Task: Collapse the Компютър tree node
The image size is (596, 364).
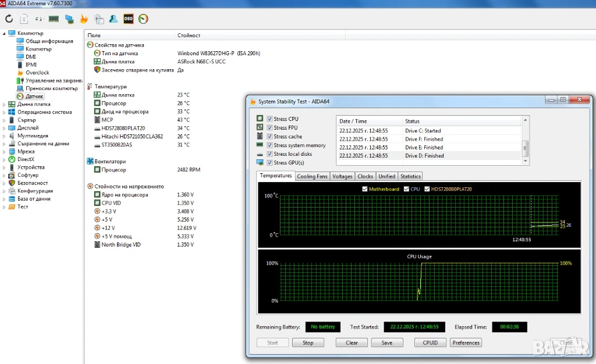Action: point(5,33)
